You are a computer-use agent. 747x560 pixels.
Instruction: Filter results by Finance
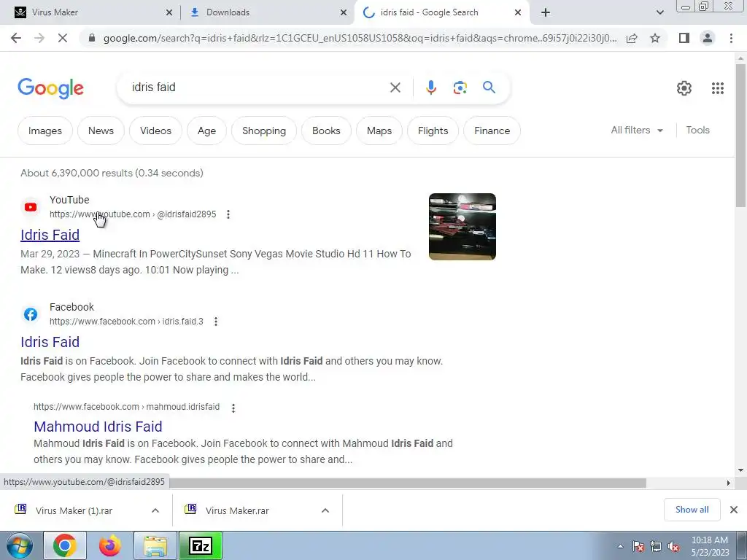pyautogui.click(x=492, y=131)
